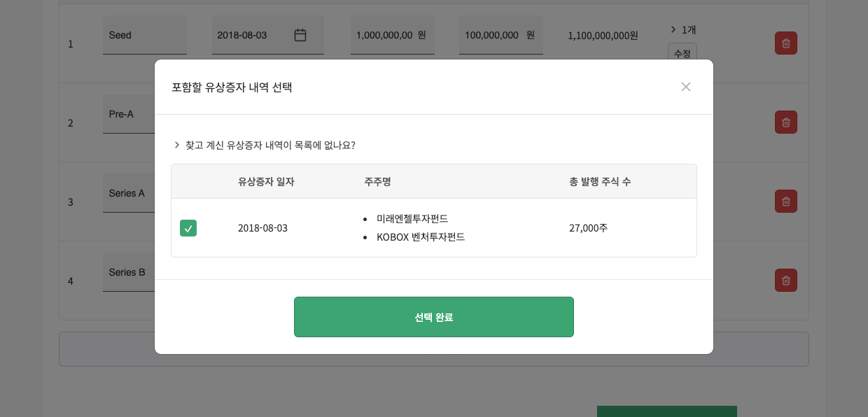
Task: Click the green 선택 완료 button
Action: tap(434, 317)
